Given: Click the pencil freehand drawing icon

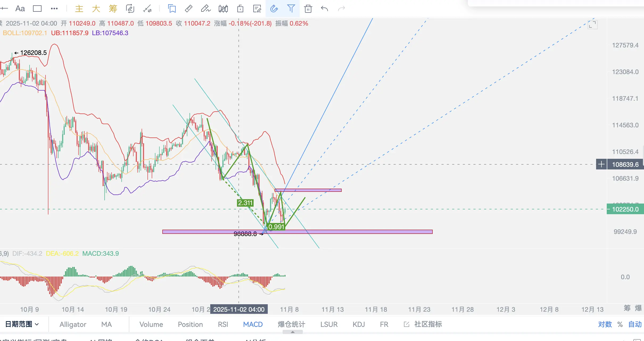Looking at the screenshot, I should pyautogui.click(x=205, y=9).
